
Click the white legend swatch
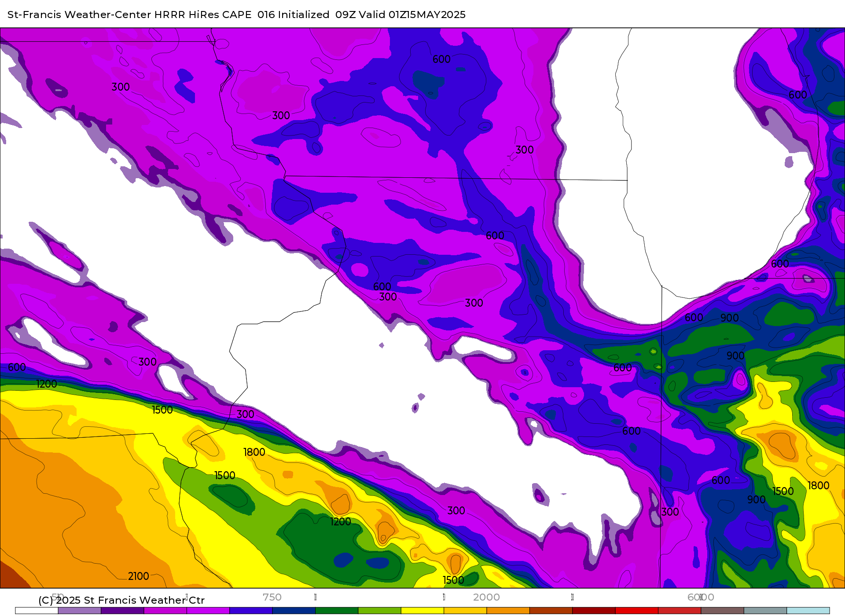click(x=37, y=611)
